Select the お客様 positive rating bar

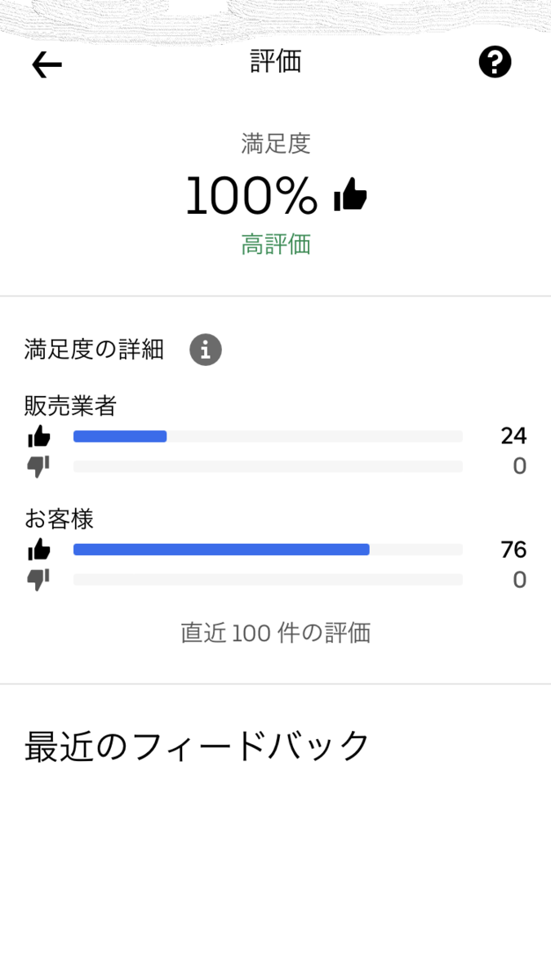(x=268, y=550)
